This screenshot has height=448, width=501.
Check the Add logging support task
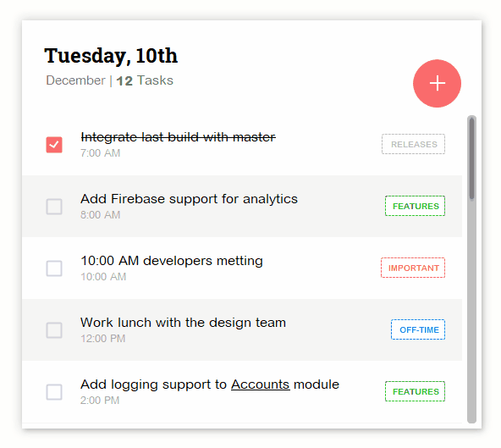54,392
